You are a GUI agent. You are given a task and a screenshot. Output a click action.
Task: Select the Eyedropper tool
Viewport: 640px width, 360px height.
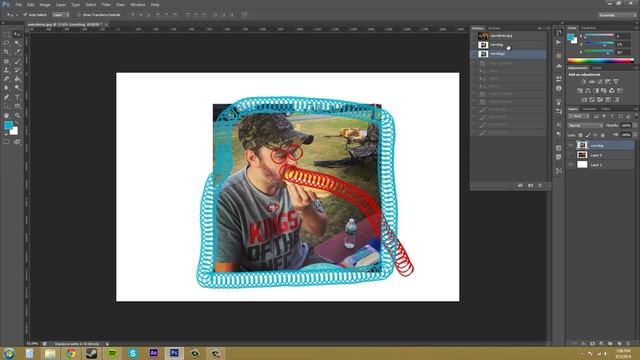coord(17,52)
